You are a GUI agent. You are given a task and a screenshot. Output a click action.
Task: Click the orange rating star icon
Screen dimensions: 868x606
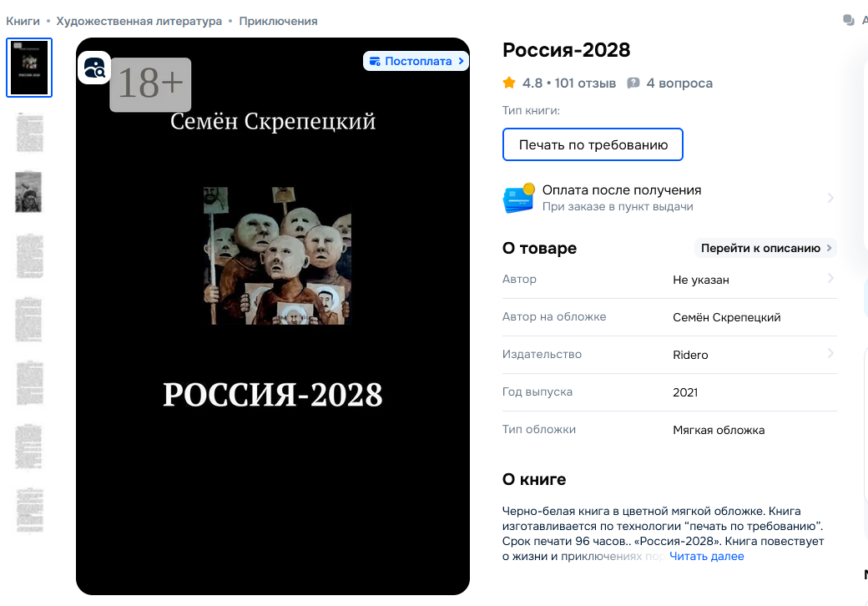tap(509, 83)
